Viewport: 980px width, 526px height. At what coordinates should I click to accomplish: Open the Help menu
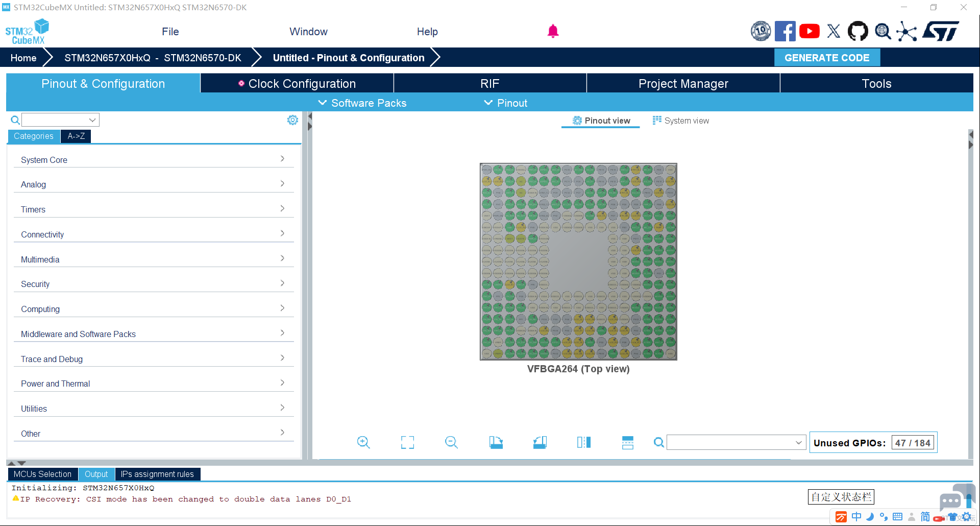pos(427,32)
